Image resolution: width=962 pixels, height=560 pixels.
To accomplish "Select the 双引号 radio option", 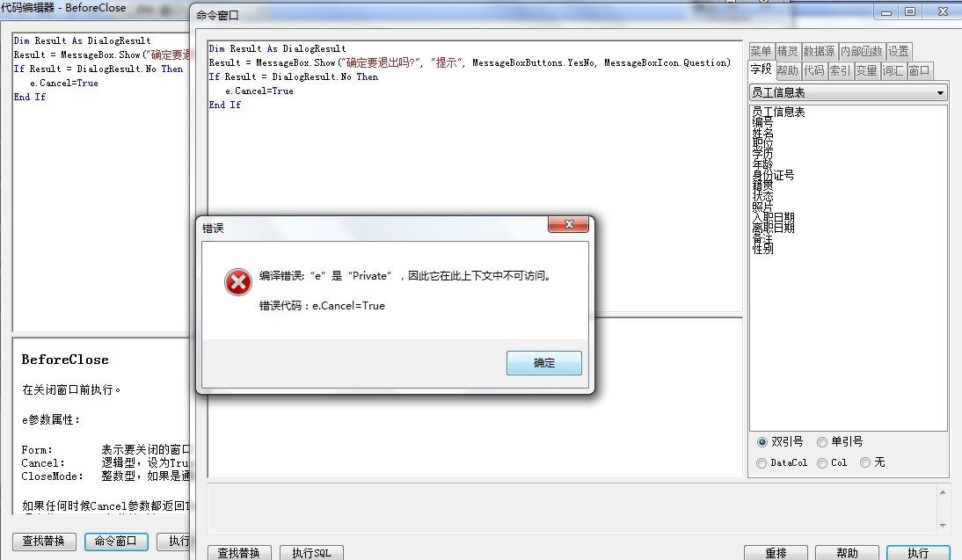I will [x=780, y=441].
